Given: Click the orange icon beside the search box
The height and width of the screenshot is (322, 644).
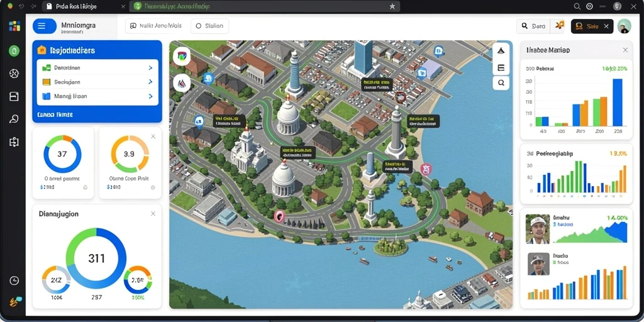Looking at the screenshot, I should click(x=559, y=26).
